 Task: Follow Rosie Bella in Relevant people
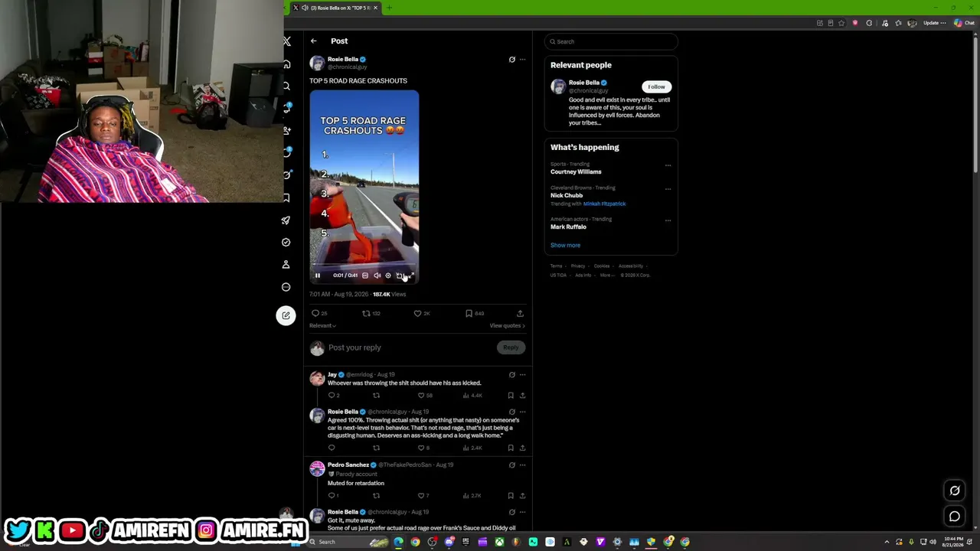[x=656, y=86]
